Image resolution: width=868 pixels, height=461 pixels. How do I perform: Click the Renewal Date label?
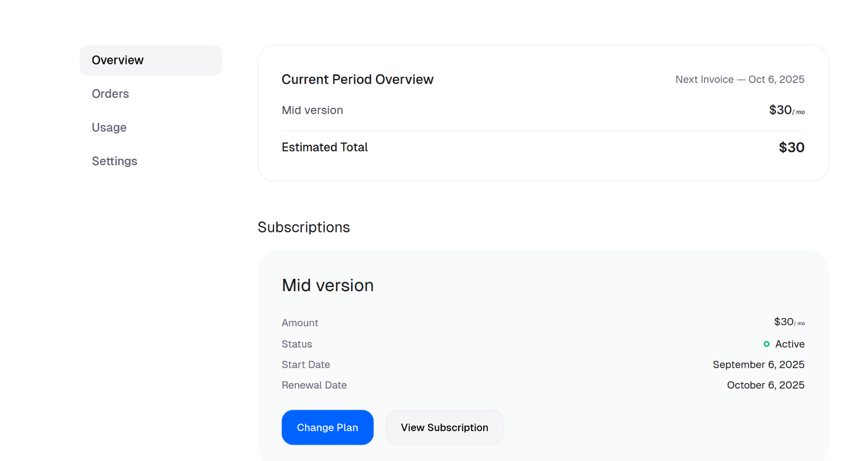314,385
